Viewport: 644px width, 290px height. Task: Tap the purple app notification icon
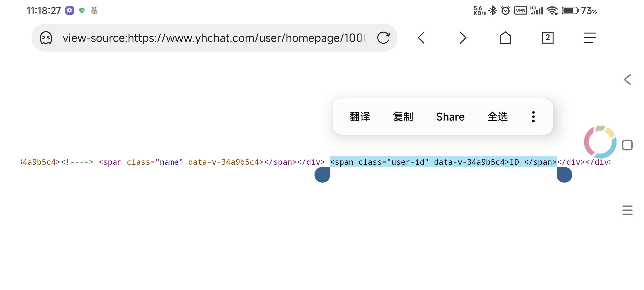(x=70, y=10)
